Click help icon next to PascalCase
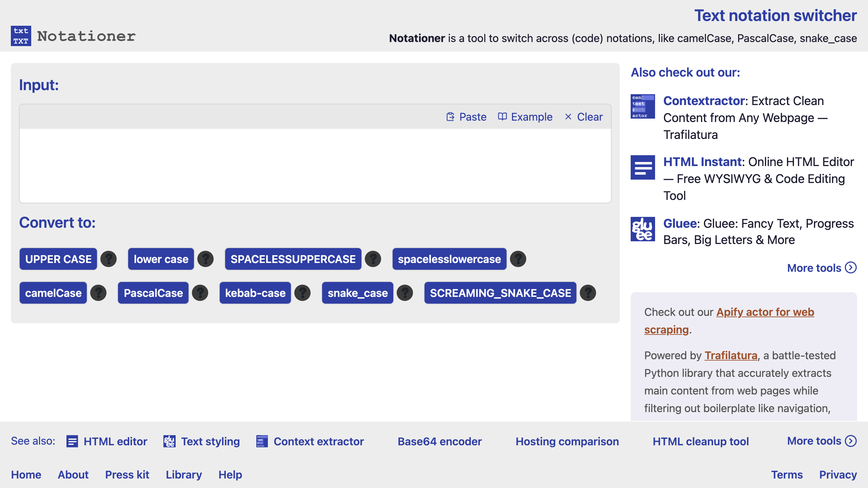This screenshot has height=488, width=868. pos(200,293)
